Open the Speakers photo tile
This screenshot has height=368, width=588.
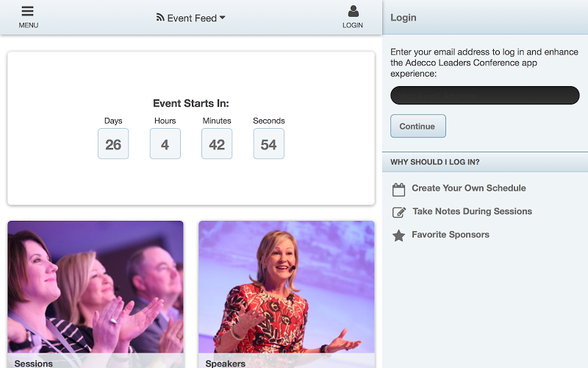click(287, 294)
